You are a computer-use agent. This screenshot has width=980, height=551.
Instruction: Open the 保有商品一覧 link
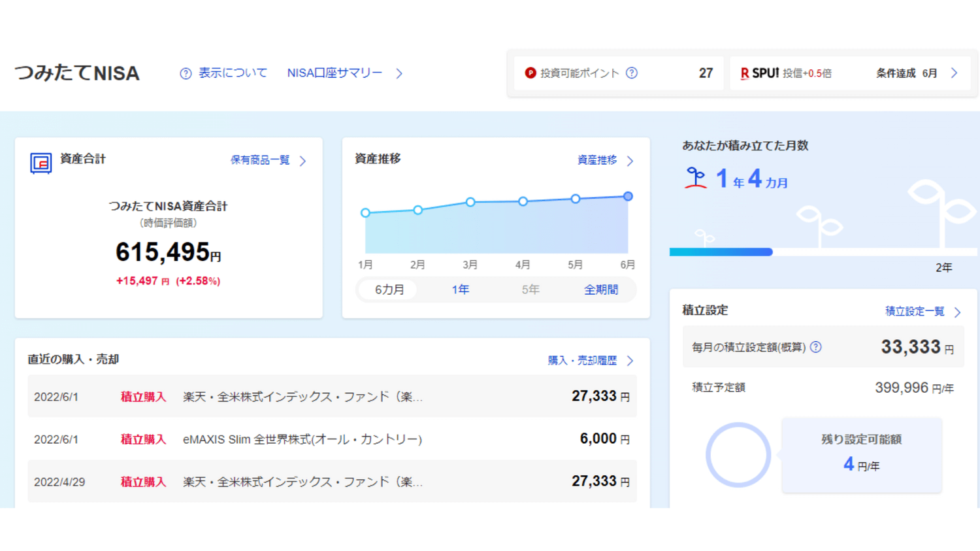tap(260, 160)
